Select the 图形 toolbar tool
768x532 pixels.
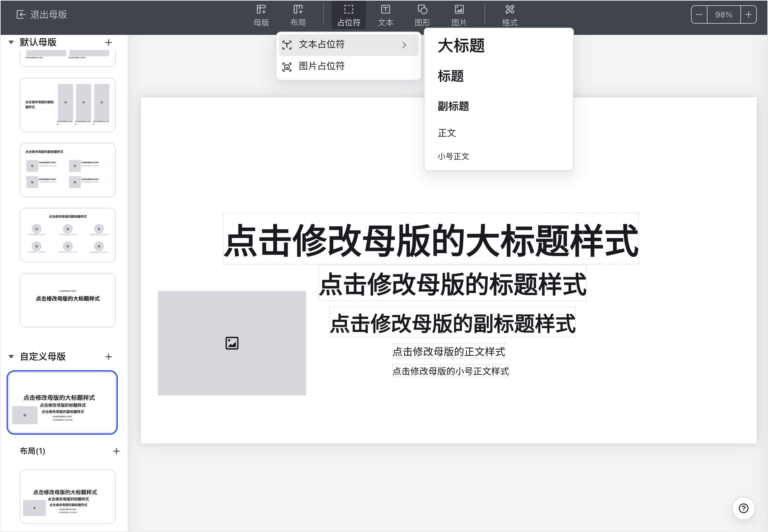coord(422,15)
